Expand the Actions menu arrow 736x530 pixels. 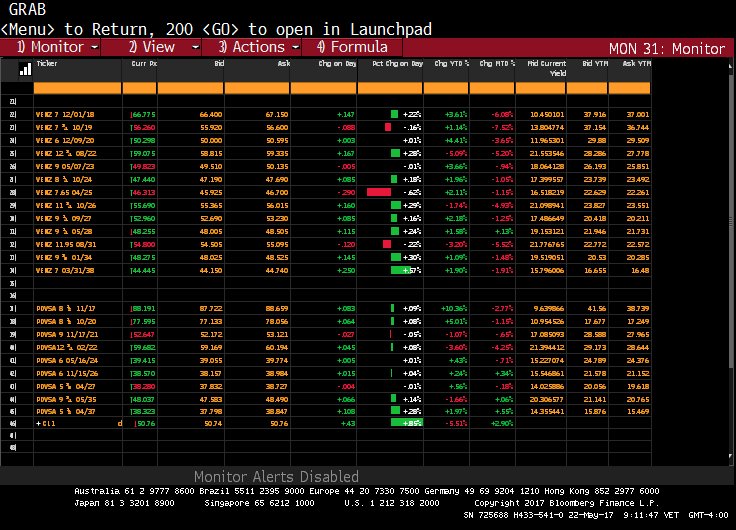[296, 47]
